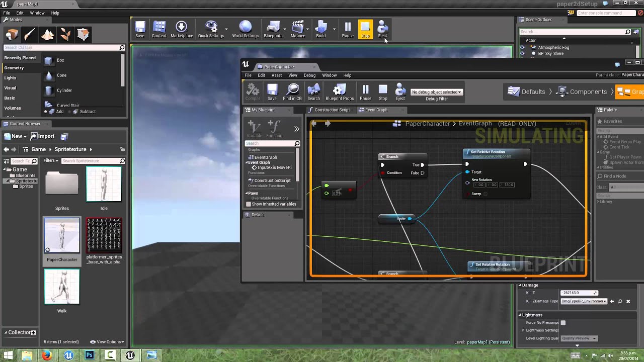644x362 pixels.
Task: Click Search binoculars in blueprint toolbar
Action: (x=313, y=92)
